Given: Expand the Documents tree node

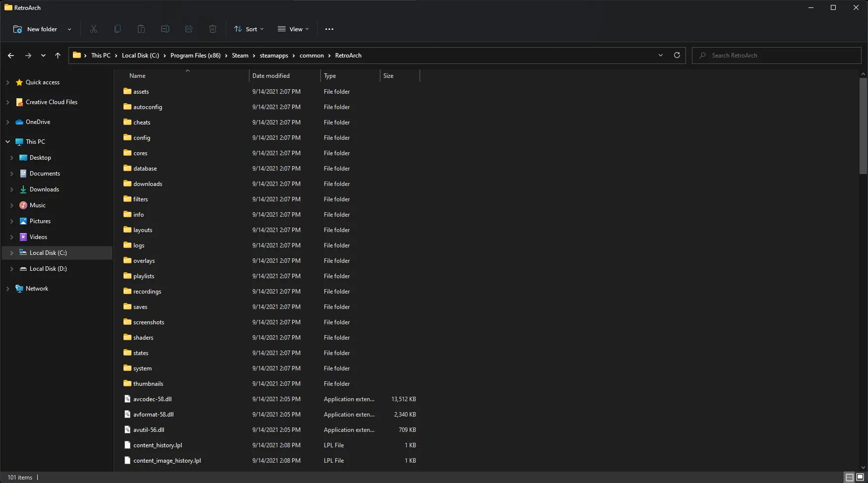Looking at the screenshot, I should (12, 174).
